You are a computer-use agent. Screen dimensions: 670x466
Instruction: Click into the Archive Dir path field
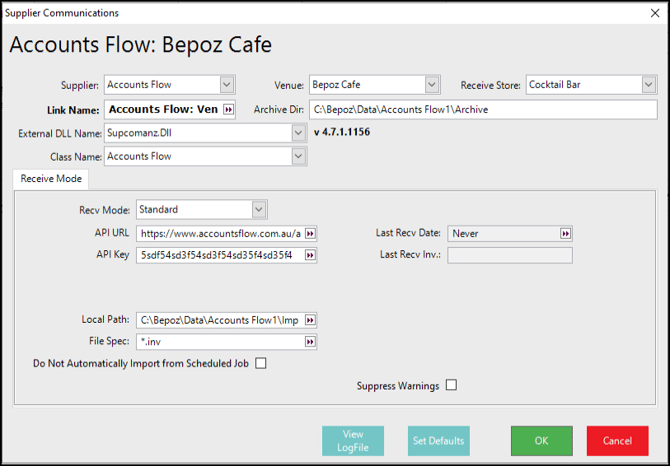483,110
